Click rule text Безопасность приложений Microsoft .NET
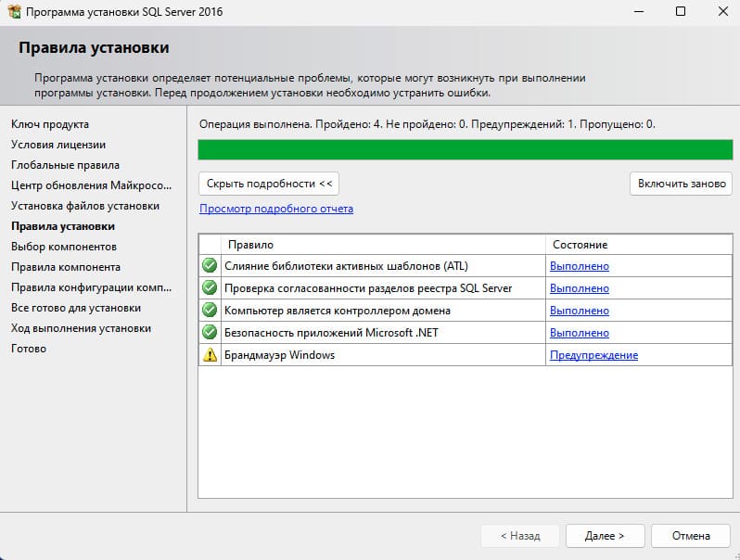The width and height of the screenshot is (740, 560). click(x=331, y=333)
